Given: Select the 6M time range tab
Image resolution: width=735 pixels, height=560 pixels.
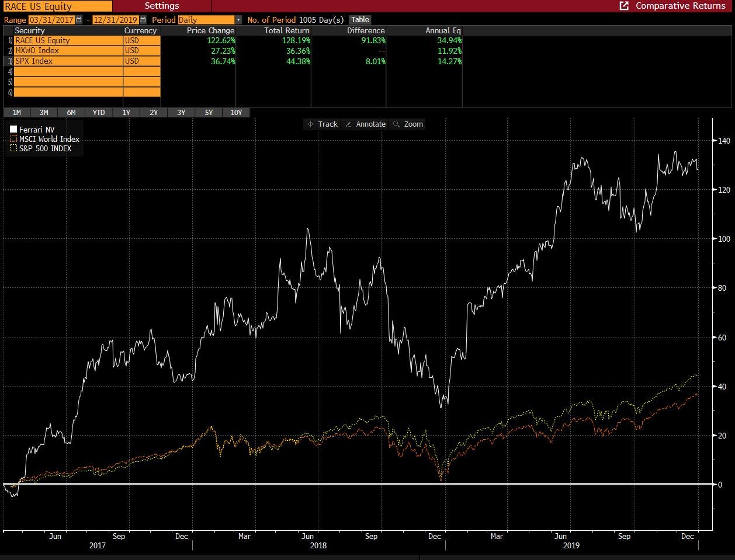Looking at the screenshot, I should point(71,113).
